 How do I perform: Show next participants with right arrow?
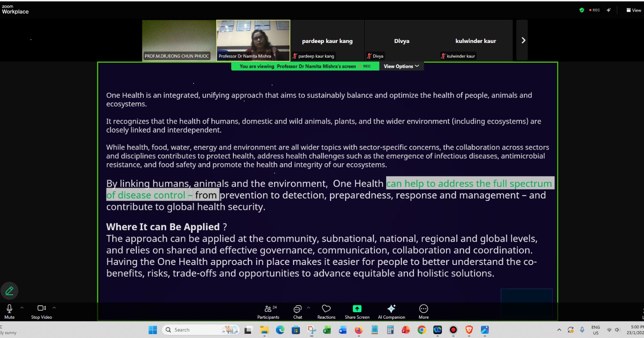pos(523,40)
